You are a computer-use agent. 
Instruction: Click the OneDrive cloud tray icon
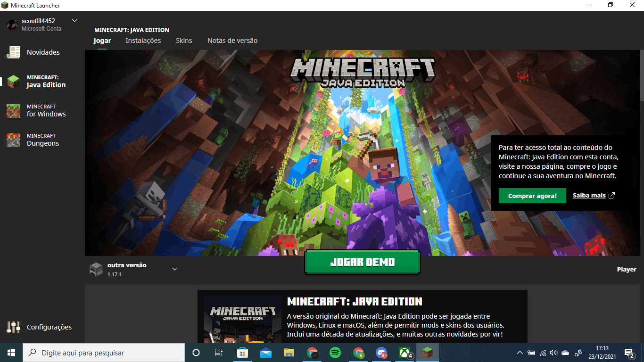coord(565,353)
